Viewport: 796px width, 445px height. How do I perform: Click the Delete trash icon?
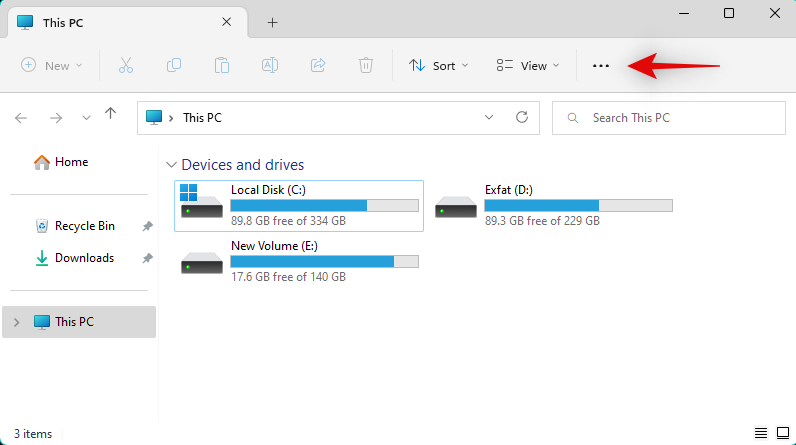point(366,65)
